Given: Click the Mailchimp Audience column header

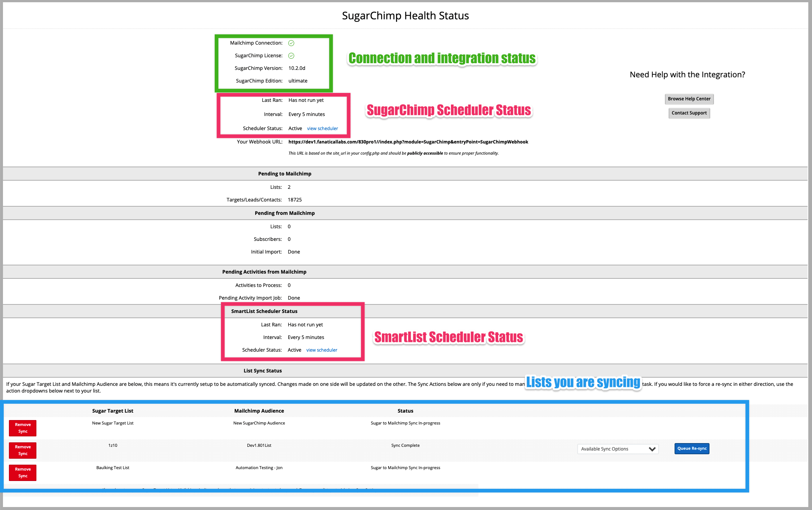Looking at the screenshot, I should tap(259, 411).
